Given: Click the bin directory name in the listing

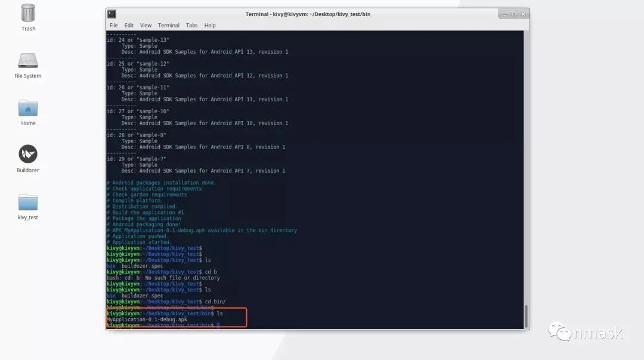Looking at the screenshot, I should point(111,295).
